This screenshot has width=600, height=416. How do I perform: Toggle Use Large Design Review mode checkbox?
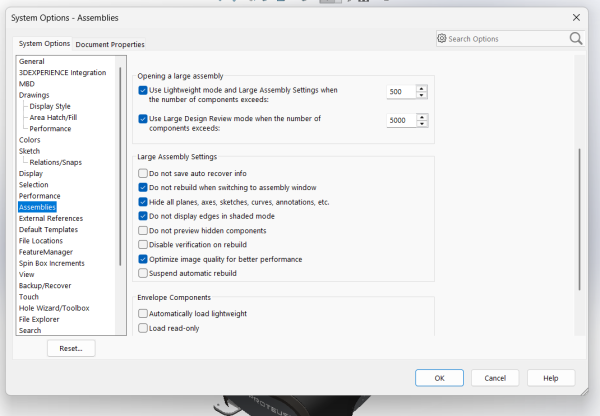(143, 119)
